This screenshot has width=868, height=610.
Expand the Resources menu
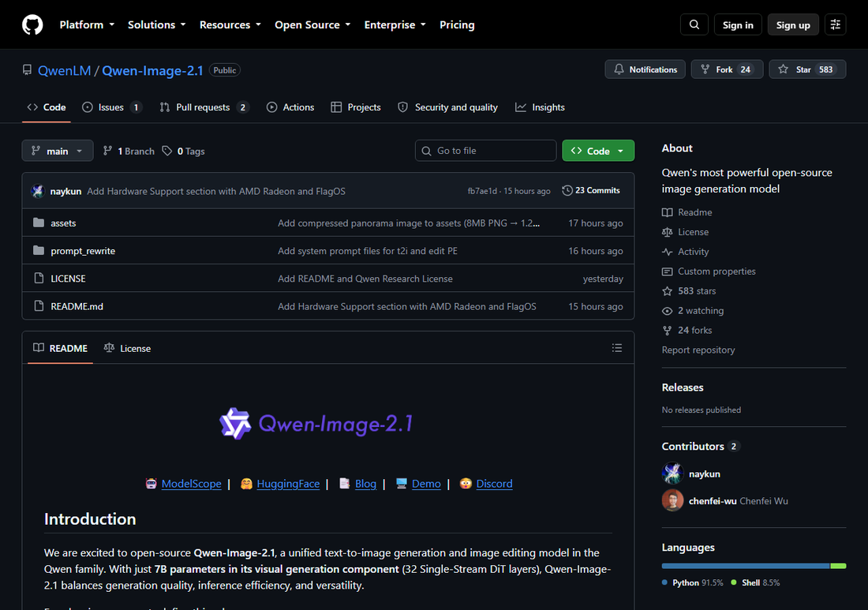pyautogui.click(x=230, y=25)
